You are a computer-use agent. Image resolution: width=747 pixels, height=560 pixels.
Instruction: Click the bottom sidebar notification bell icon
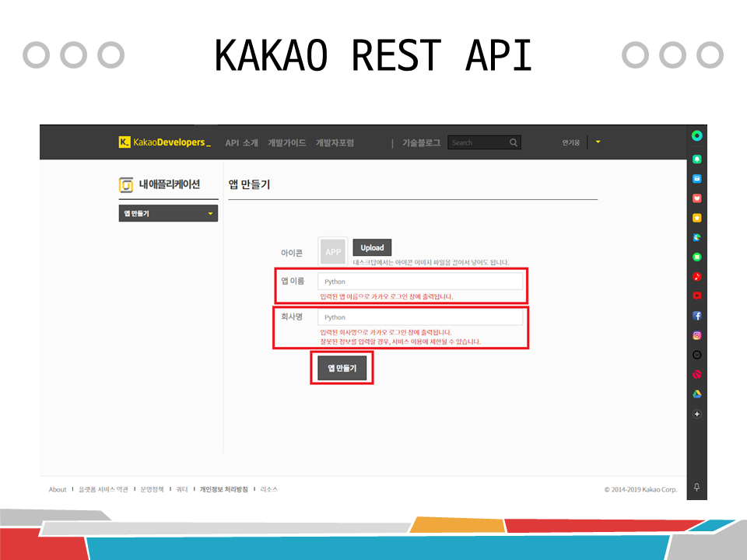[697, 487]
